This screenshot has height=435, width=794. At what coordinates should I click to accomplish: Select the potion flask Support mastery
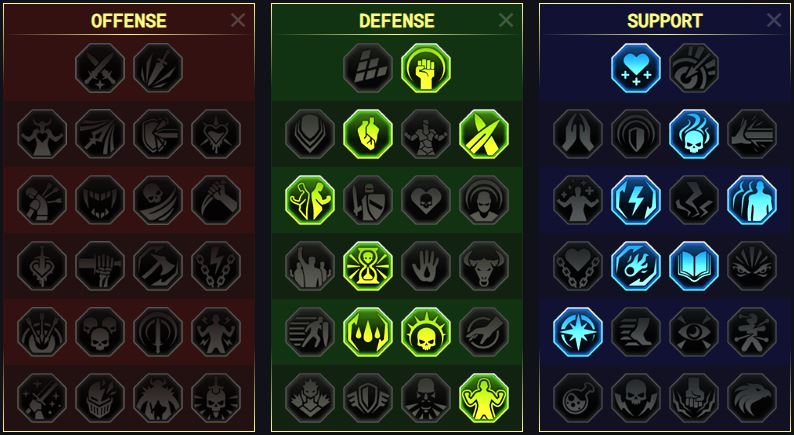point(578,398)
